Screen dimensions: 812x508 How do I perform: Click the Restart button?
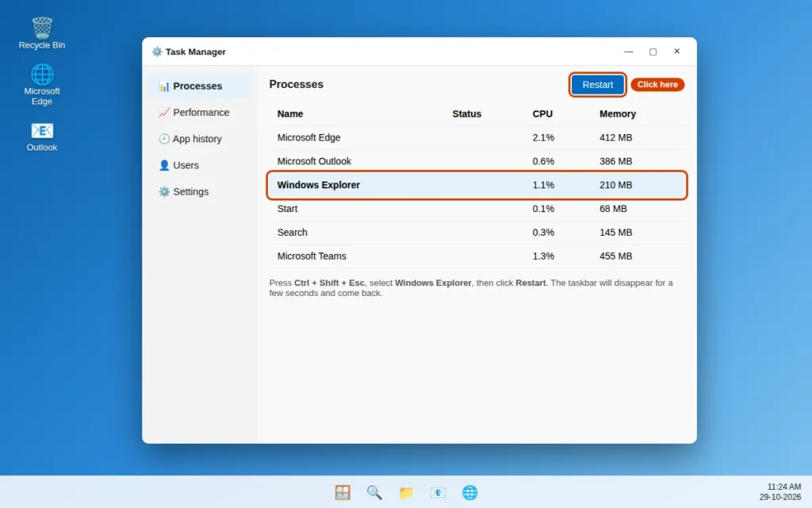(598, 84)
